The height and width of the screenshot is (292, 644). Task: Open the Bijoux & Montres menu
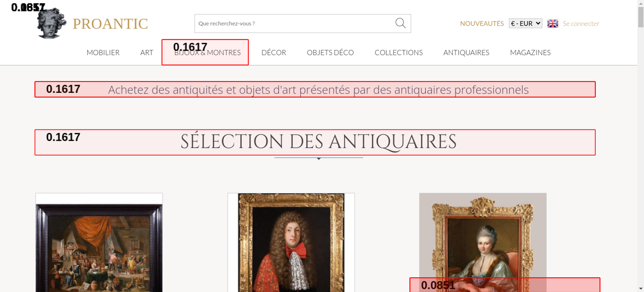tap(207, 52)
